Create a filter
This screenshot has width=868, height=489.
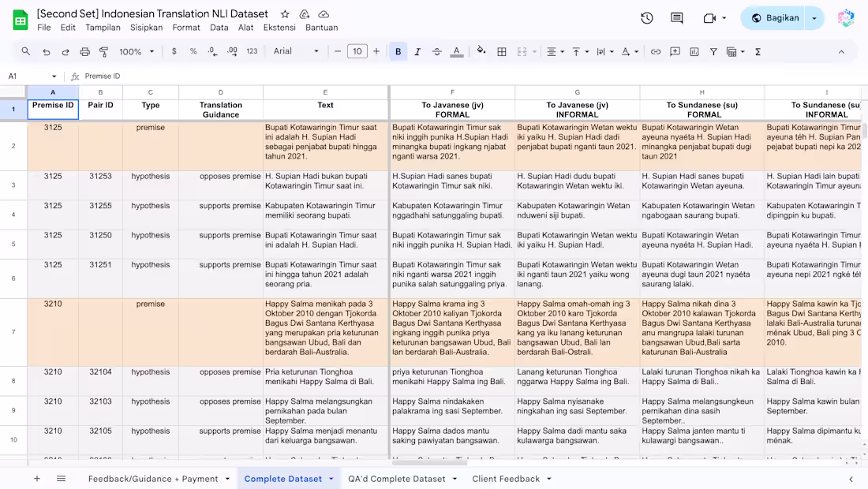click(x=713, y=51)
